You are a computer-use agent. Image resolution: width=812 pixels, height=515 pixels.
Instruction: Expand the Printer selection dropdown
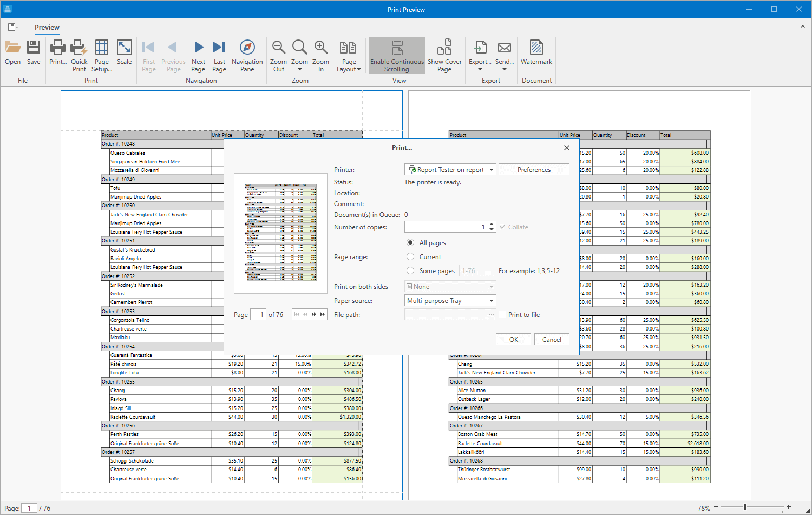tap(492, 170)
